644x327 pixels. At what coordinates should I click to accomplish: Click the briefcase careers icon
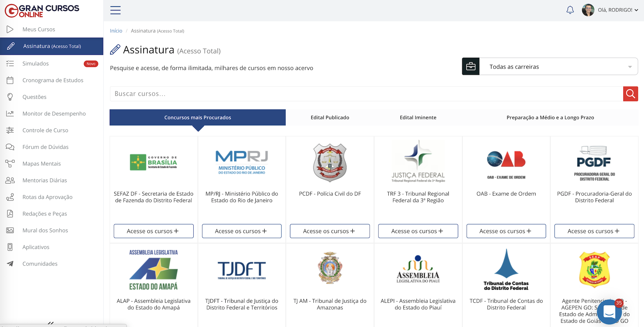(x=471, y=66)
